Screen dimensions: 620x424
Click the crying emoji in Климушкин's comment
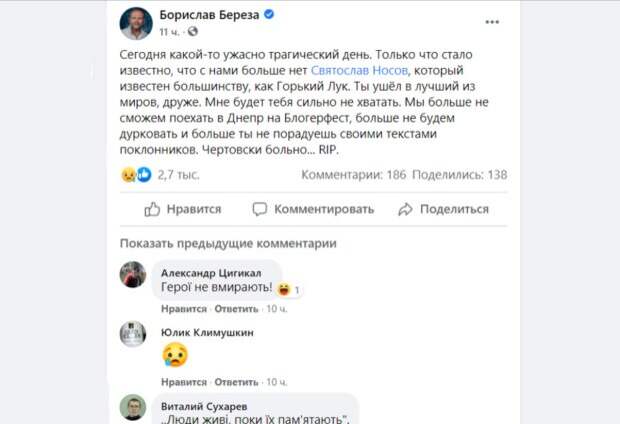[x=175, y=354]
